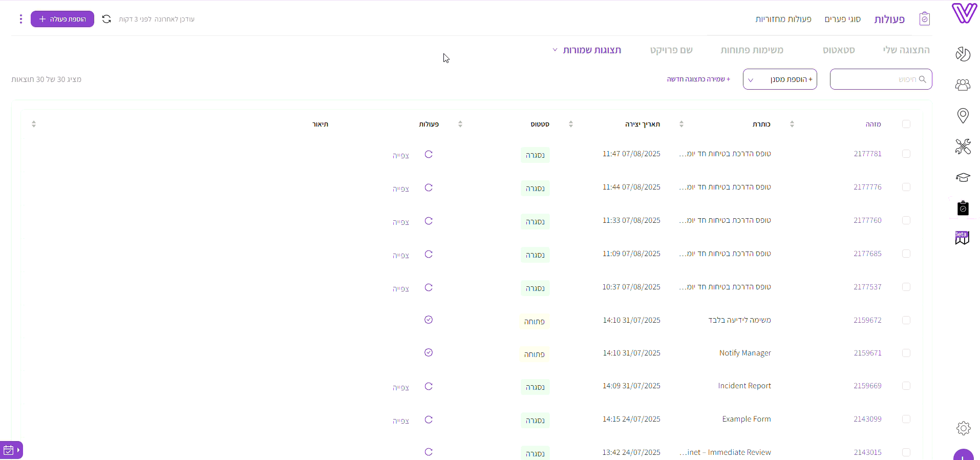The height and width of the screenshot is (460, 980).
Task: Open the training graduation cap sidebar icon
Action: [x=963, y=177]
